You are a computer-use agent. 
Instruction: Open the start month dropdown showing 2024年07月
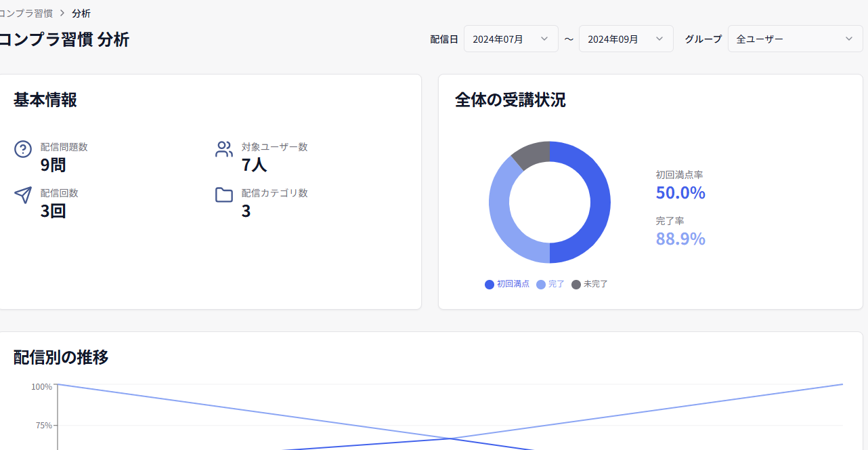[x=511, y=39]
